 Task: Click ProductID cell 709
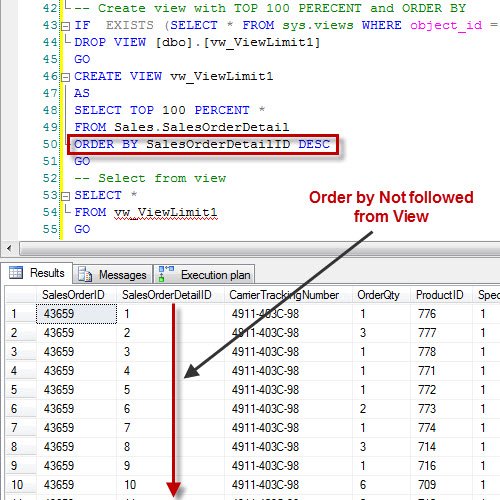point(441,485)
